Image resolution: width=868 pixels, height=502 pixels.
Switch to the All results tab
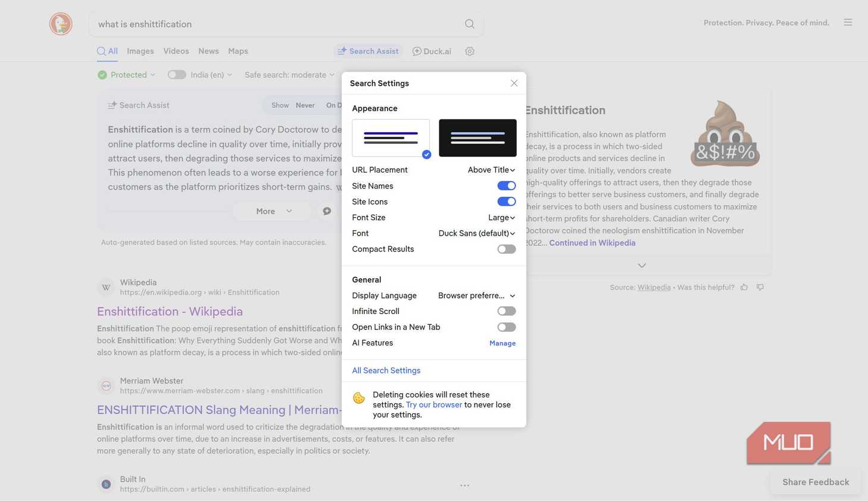pos(107,51)
